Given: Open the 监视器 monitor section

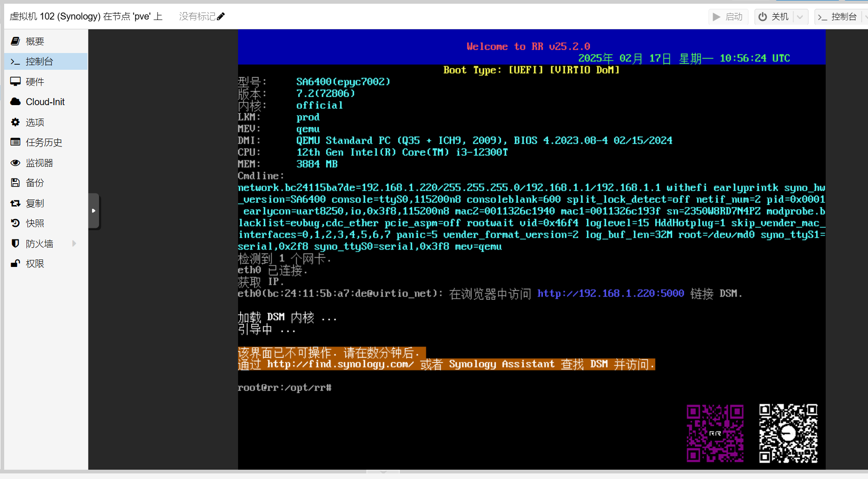Looking at the screenshot, I should click(46, 163).
